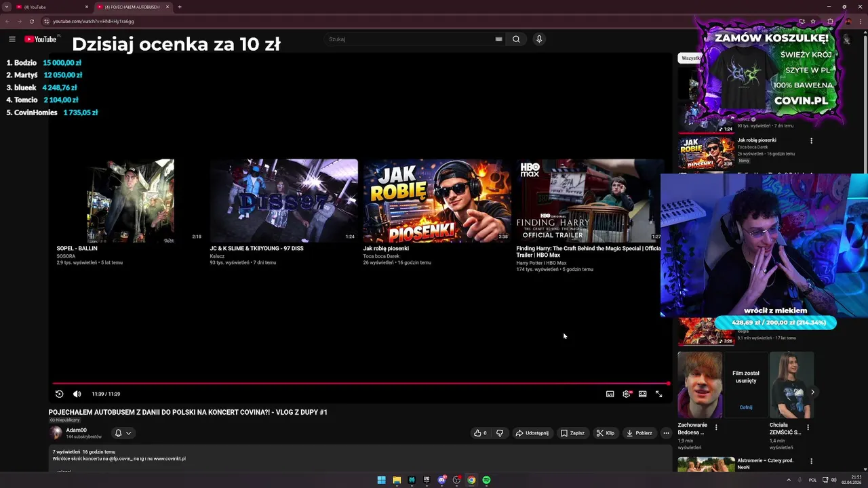868x488 pixels.
Task: Open the Epic Games taskbar icon
Action: tap(427, 480)
